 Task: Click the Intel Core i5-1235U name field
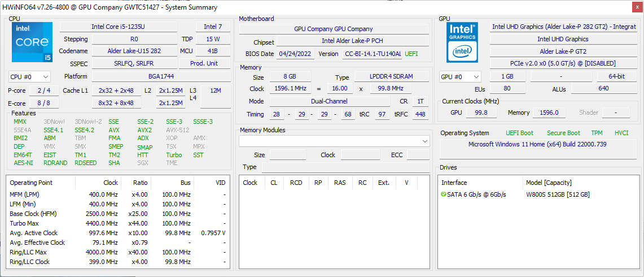click(119, 27)
